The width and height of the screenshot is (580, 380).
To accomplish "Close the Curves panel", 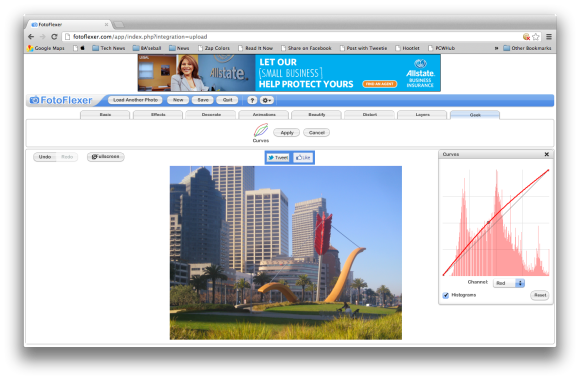I will (546, 154).
